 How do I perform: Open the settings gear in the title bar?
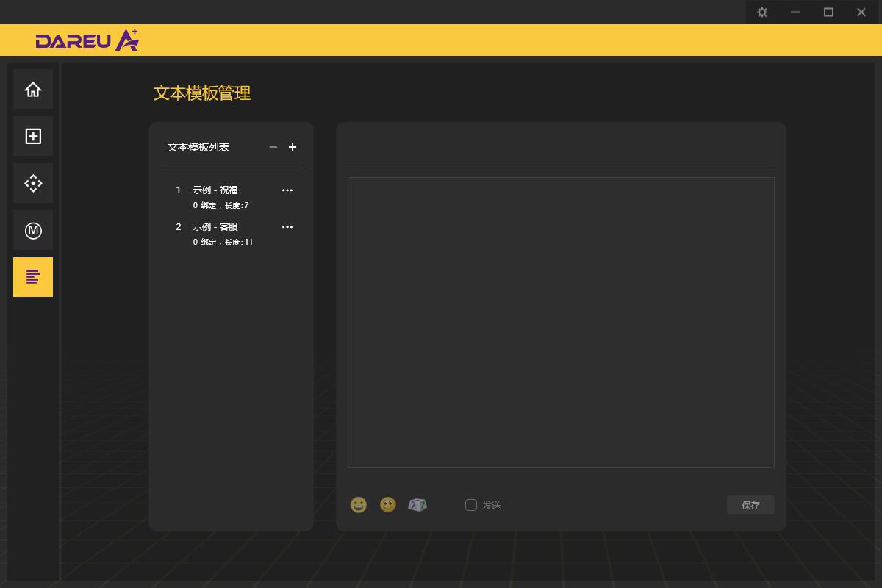pyautogui.click(x=762, y=12)
